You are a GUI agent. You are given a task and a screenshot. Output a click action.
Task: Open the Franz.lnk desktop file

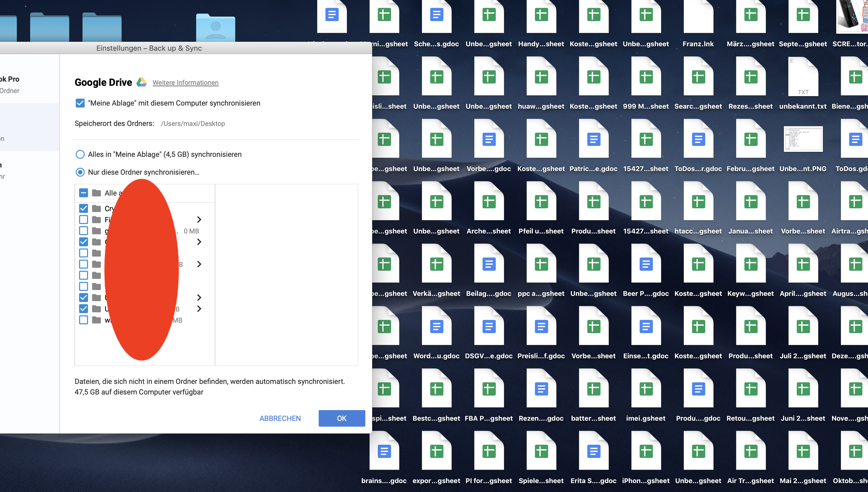tap(698, 17)
